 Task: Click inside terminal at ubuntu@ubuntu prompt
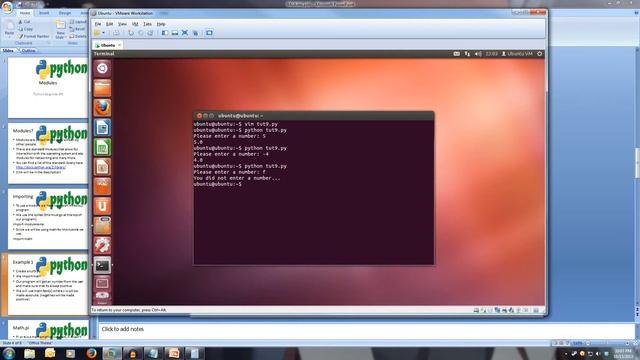pos(218,184)
